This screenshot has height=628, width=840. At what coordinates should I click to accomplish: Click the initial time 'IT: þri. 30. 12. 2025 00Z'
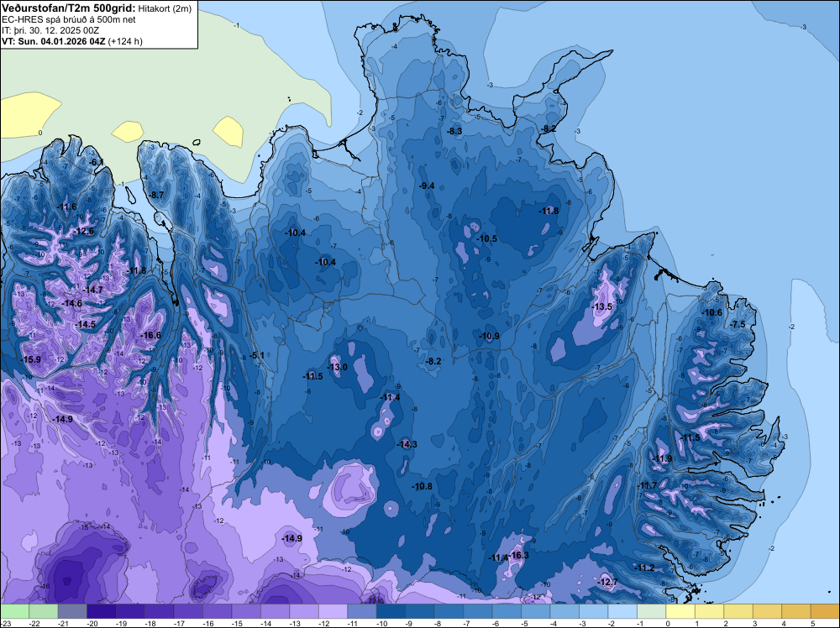click(50, 30)
